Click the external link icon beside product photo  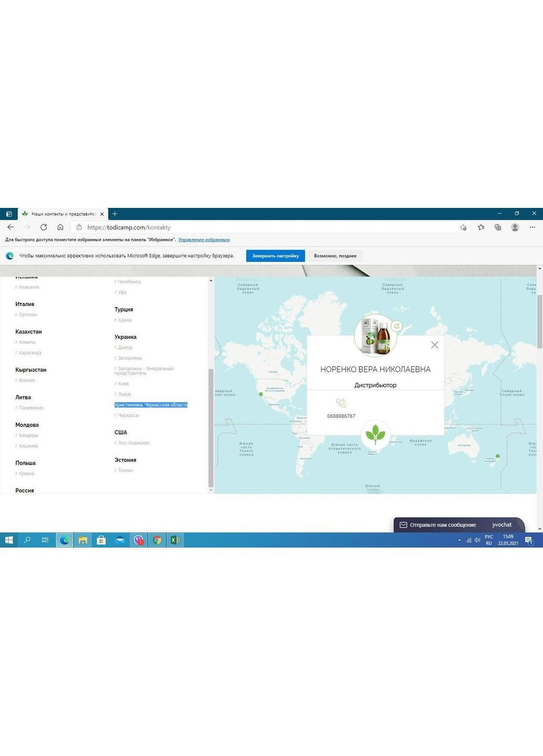pyautogui.click(x=397, y=326)
